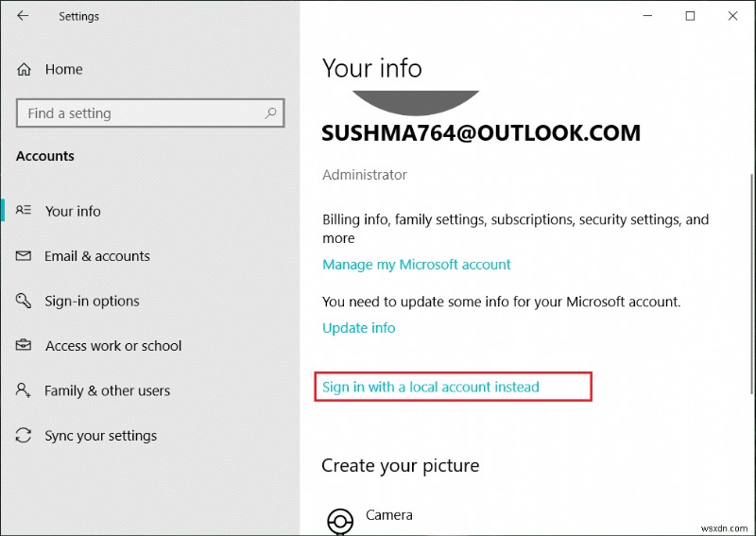Click the search magnifier icon
The image size is (756, 536).
pyautogui.click(x=270, y=113)
